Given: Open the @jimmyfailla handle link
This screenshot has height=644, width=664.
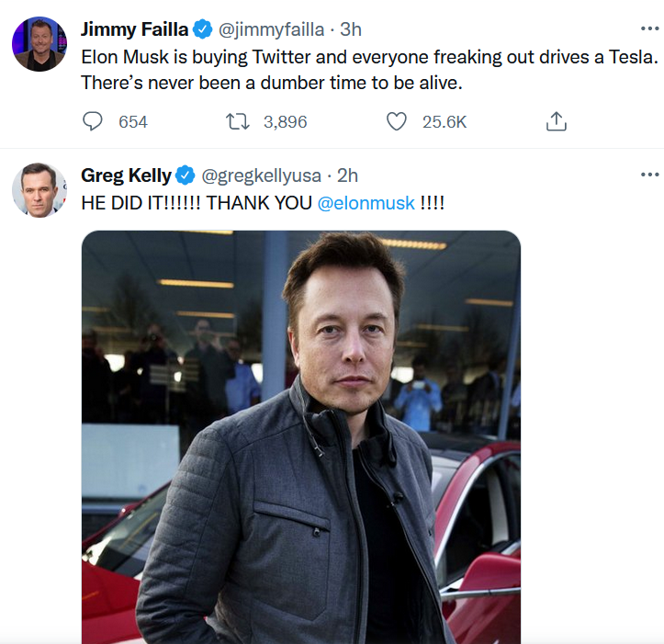Looking at the screenshot, I should click(x=271, y=29).
